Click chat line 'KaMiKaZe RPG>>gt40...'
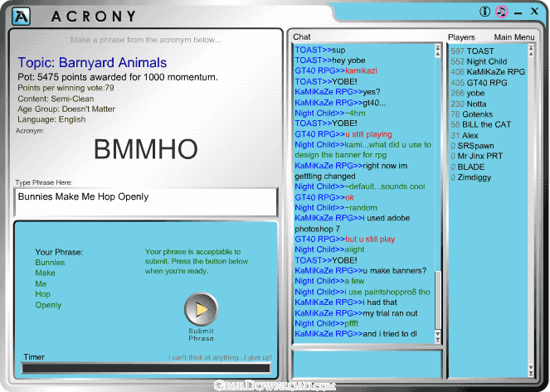550x392 pixels. pos(340,103)
